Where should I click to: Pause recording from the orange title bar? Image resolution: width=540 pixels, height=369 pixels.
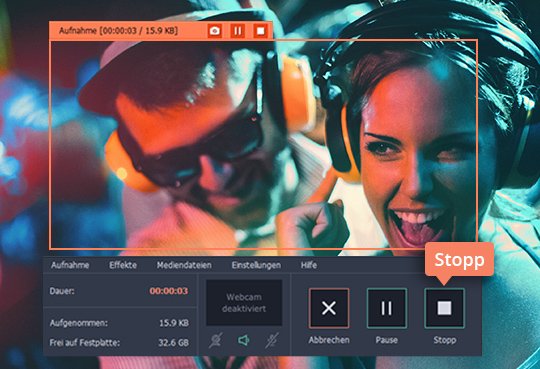[x=238, y=31]
